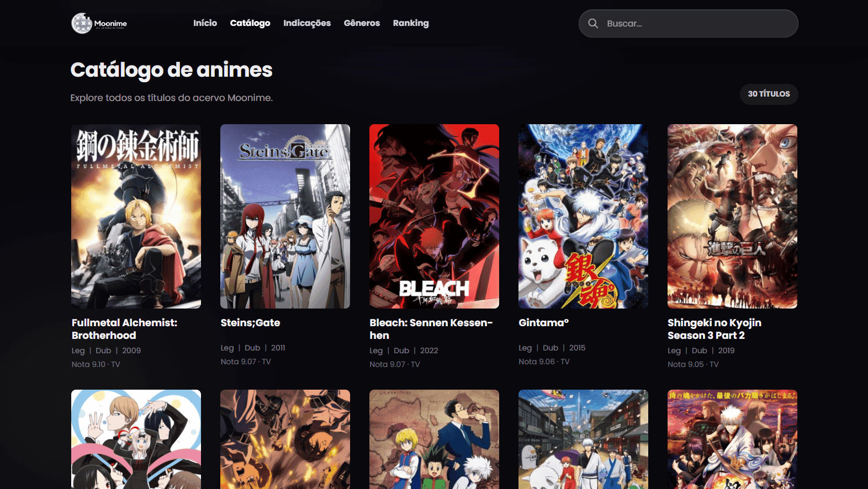Viewport: 868px width, 489px height.
Task: Click the year 2009 under Fullmetal Alchemist
Action: click(x=131, y=350)
